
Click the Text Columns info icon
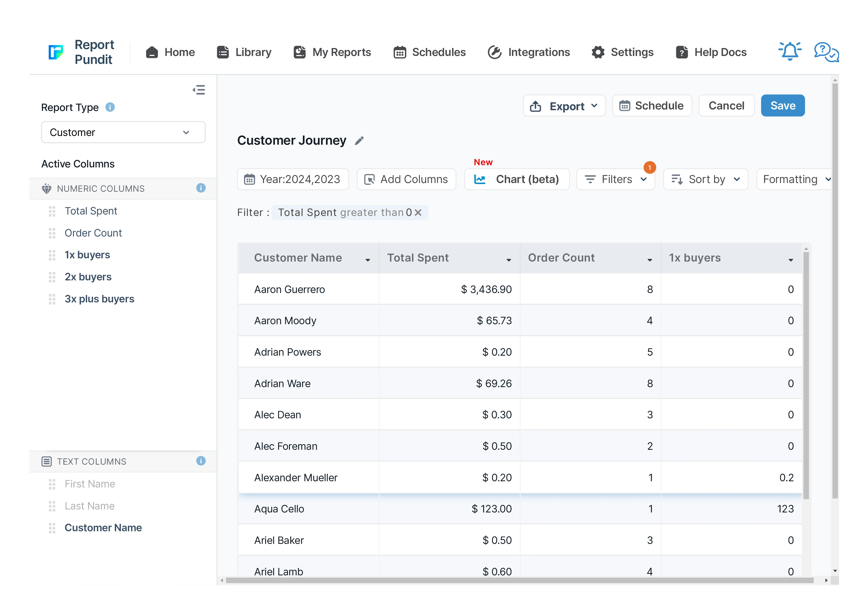pos(201,461)
